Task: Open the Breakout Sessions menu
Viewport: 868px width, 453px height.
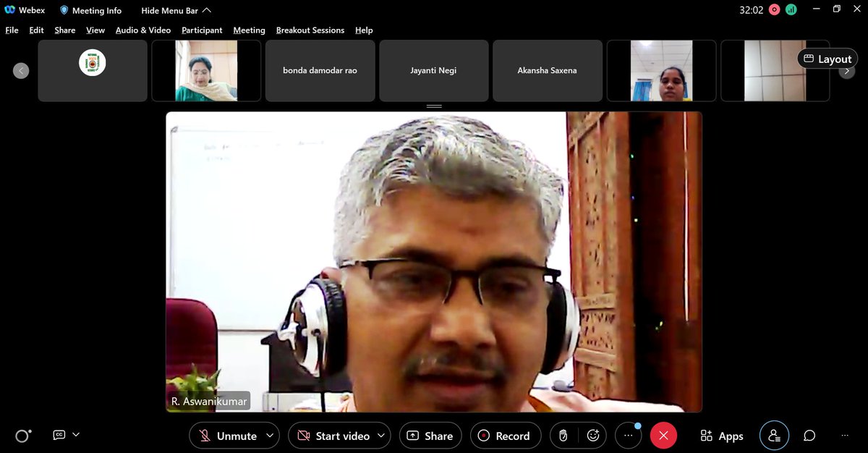Action: coord(310,30)
